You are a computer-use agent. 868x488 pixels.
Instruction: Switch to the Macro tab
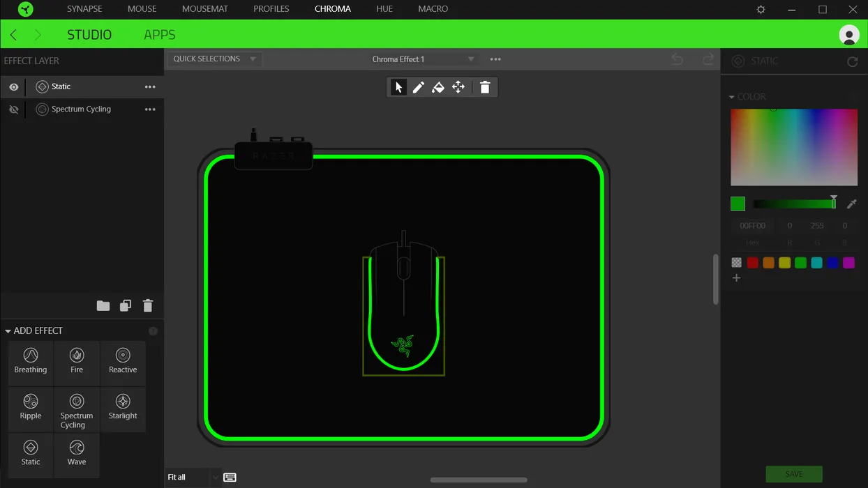point(433,9)
